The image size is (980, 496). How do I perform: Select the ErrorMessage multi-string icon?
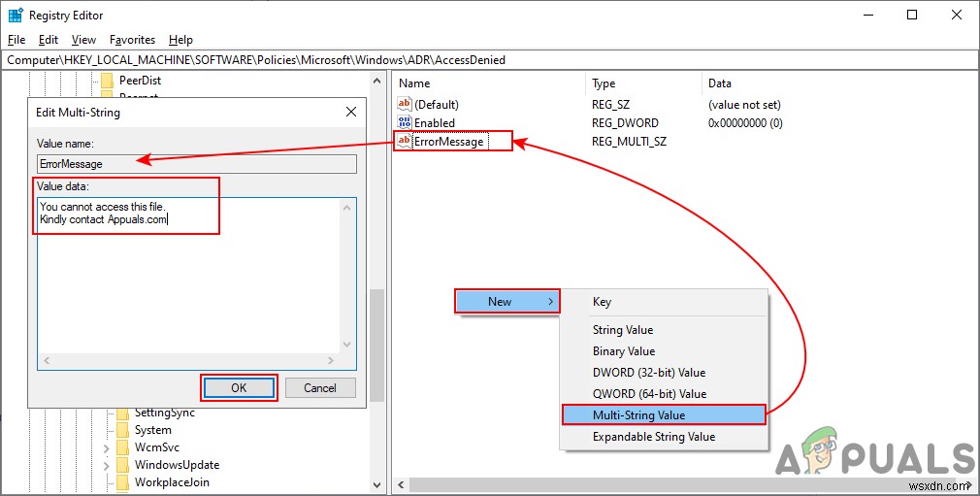point(405,141)
